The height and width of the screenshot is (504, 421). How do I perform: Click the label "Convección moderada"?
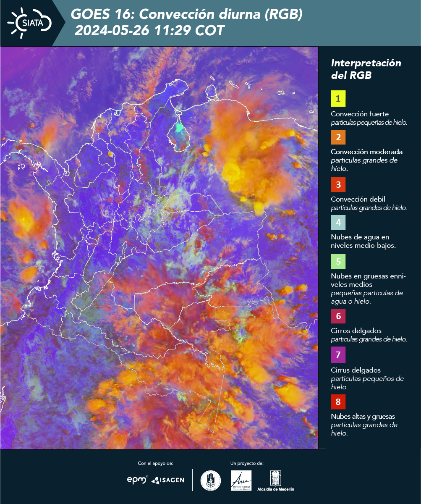click(367, 152)
